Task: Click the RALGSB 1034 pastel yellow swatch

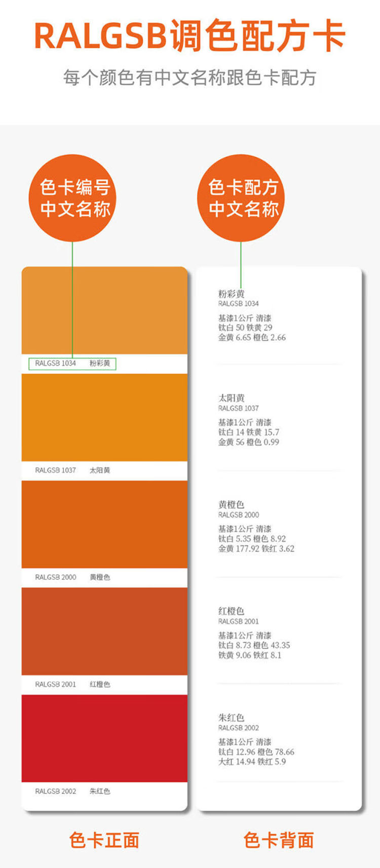Action: point(104,310)
